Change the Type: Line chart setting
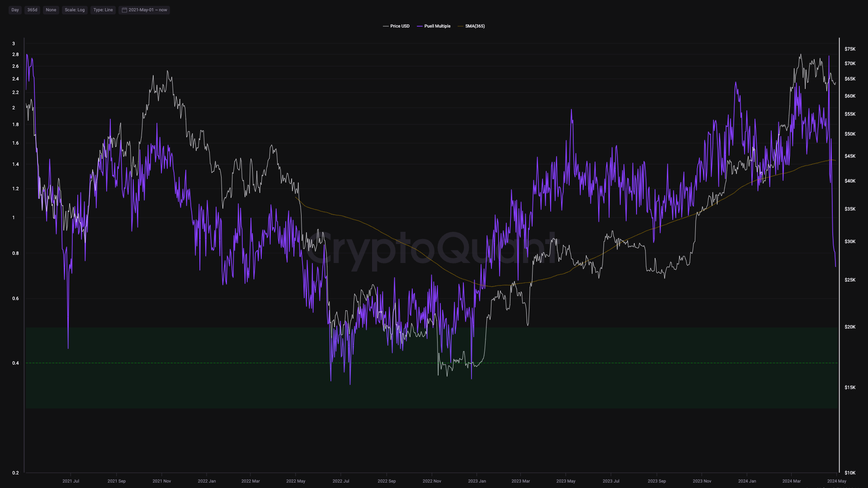Screen dimensions: 868x488 coord(103,10)
